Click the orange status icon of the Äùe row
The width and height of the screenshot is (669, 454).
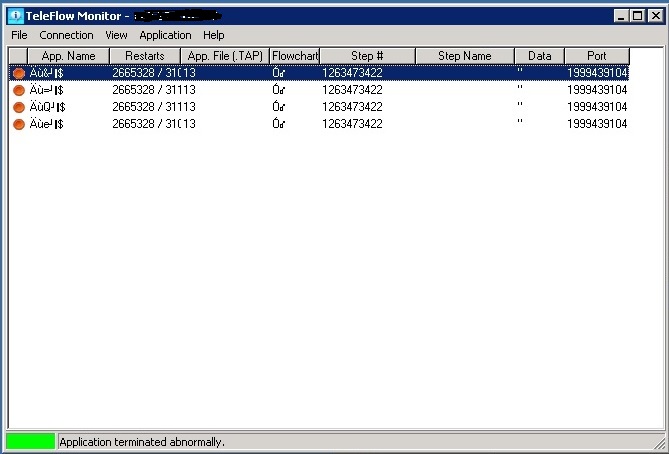point(19,124)
